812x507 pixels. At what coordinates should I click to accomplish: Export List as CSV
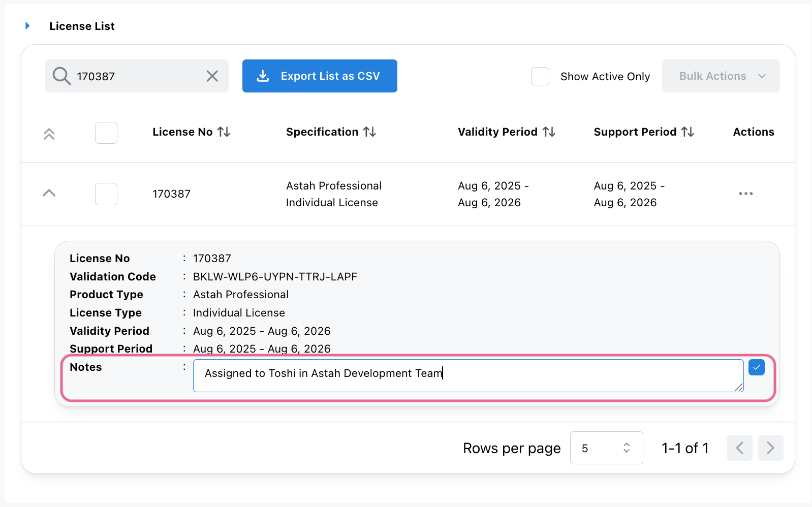coord(320,76)
